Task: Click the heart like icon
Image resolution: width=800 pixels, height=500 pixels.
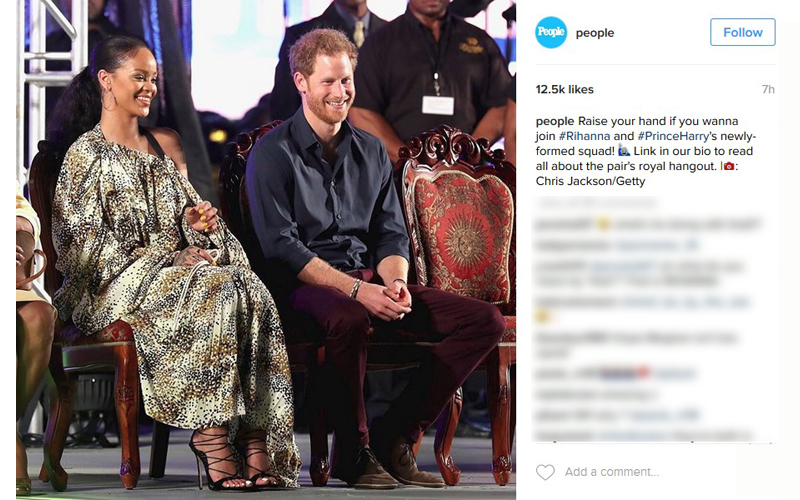Action: pos(545,472)
